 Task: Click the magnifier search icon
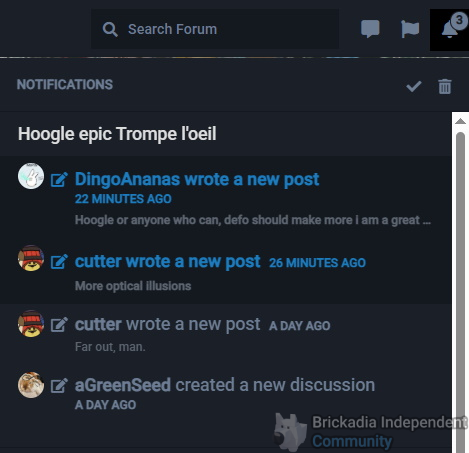click(110, 29)
